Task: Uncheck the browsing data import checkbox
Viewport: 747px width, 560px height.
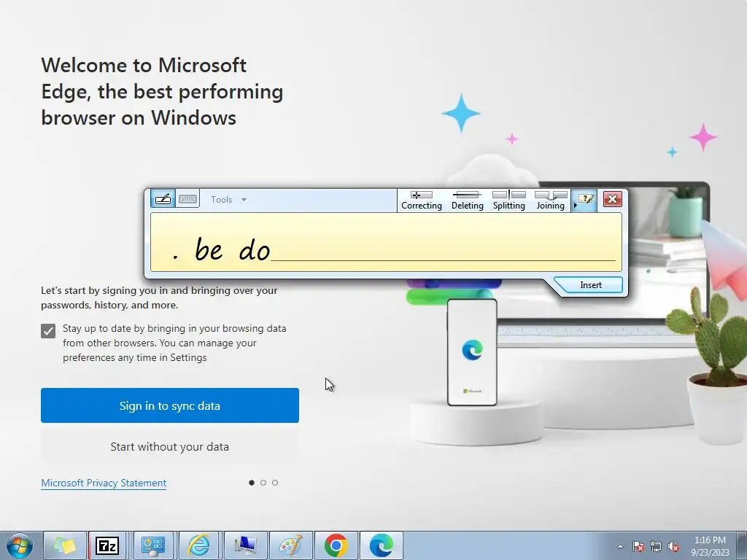Action: click(48, 330)
